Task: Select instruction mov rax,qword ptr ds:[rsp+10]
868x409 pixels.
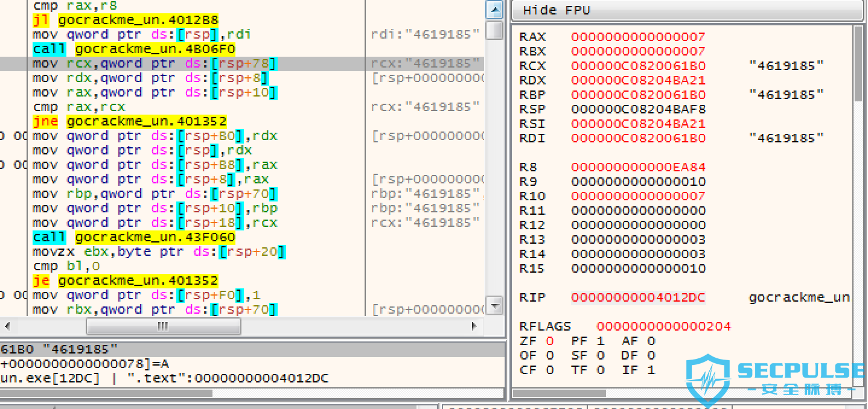Action: pos(155,92)
